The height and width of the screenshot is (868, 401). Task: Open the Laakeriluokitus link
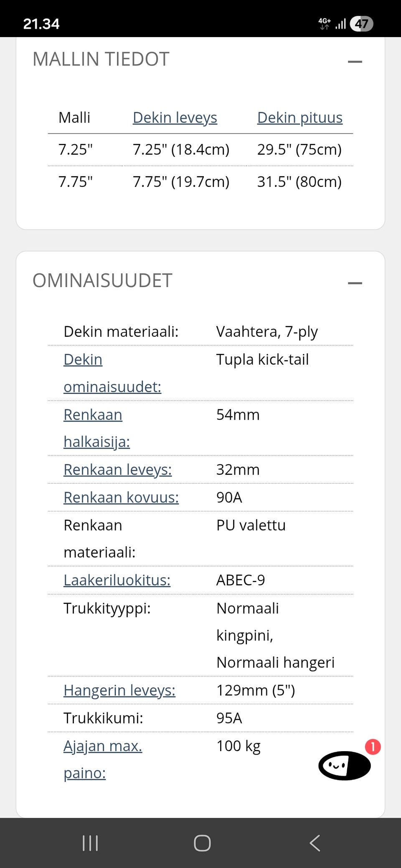click(x=117, y=580)
